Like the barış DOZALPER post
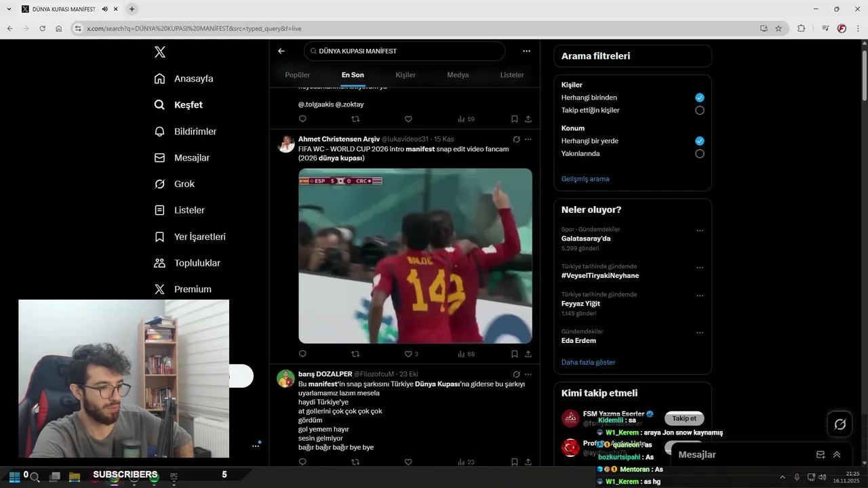 408,462
